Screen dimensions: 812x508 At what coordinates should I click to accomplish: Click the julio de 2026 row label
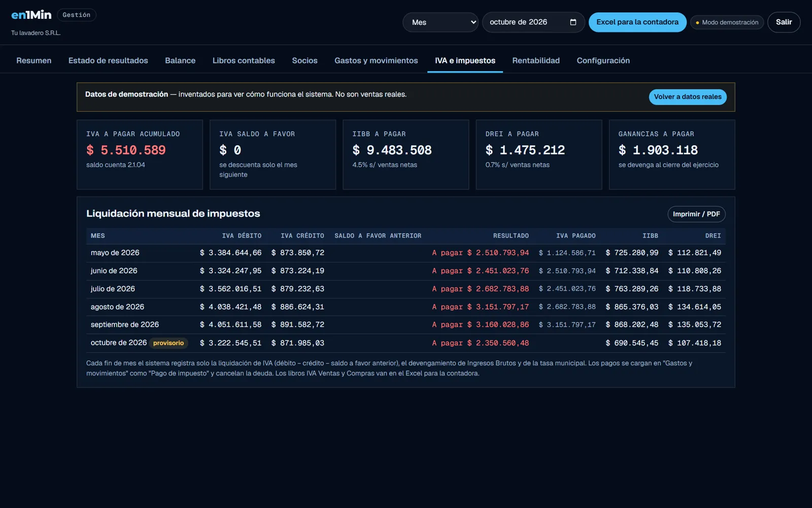coord(113,289)
